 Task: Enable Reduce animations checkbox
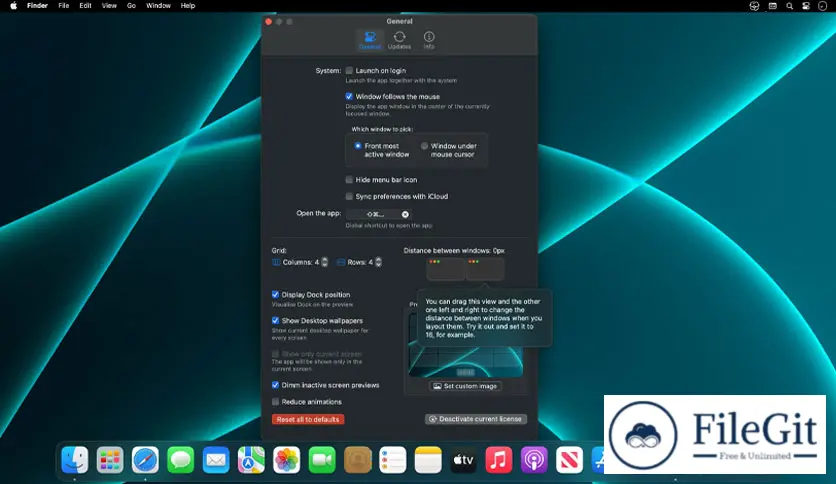(x=276, y=401)
